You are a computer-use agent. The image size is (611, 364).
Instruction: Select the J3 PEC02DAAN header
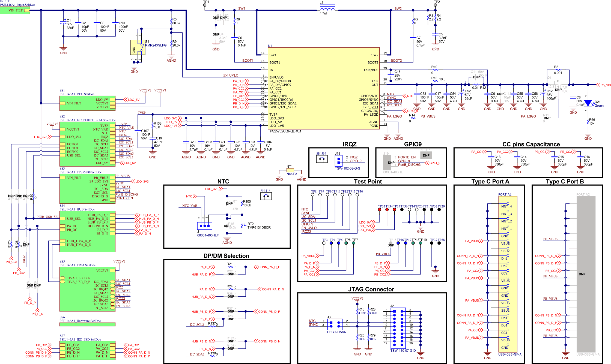coord(335,324)
